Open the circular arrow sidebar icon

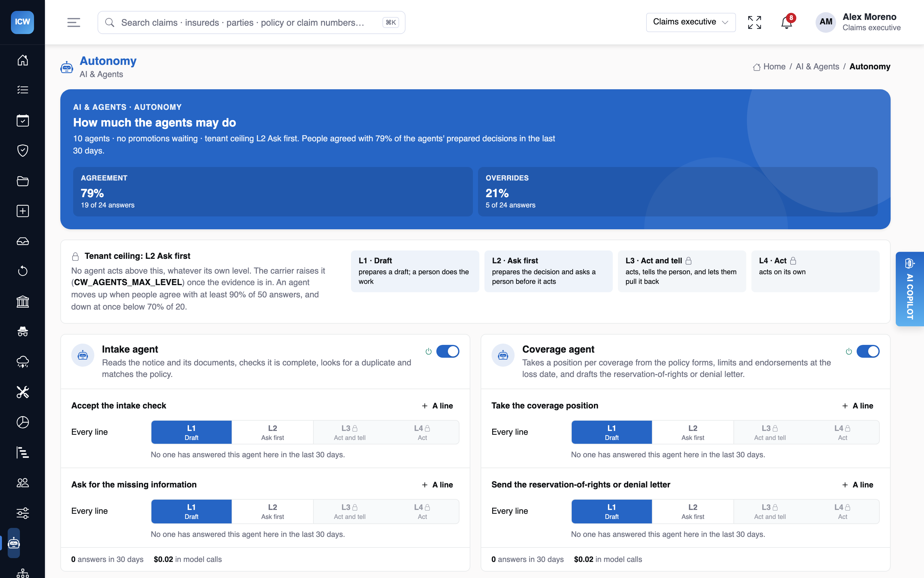(22, 271)
